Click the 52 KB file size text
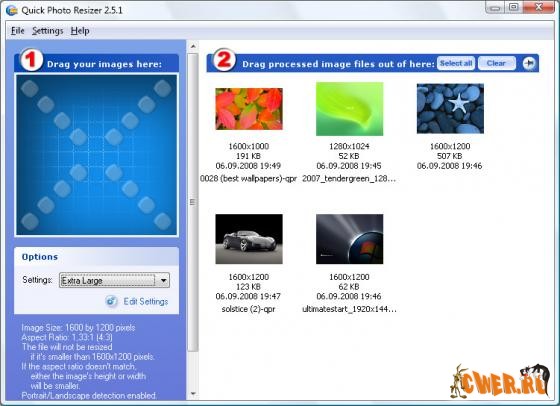The image size is (560, 406). (349, 156)
